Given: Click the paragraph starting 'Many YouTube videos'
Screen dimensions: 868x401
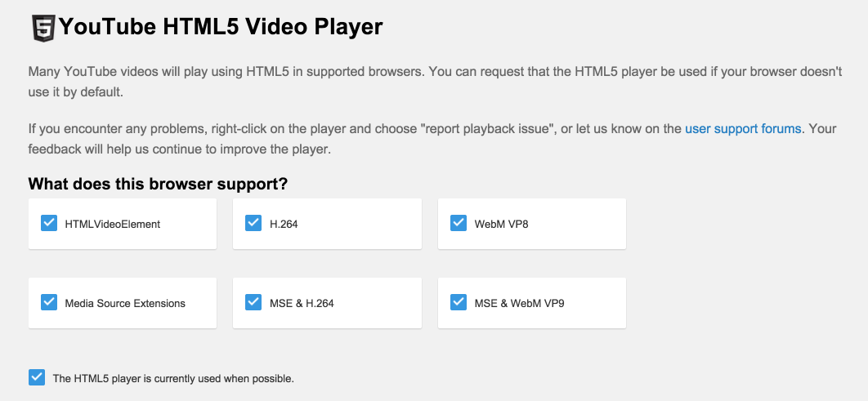Looking at the screenshot, I should tap(434, 82).
